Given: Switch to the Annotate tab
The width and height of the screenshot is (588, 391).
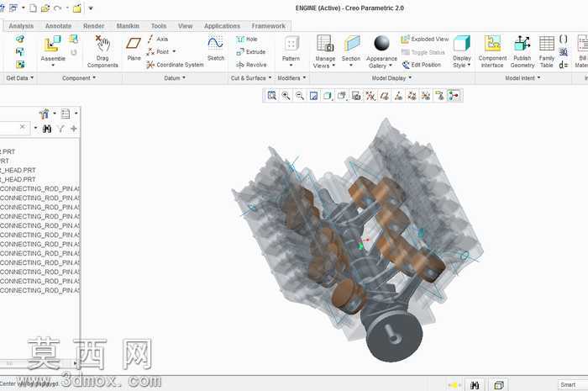Looking at the screenshot, I should click(58, 26).
